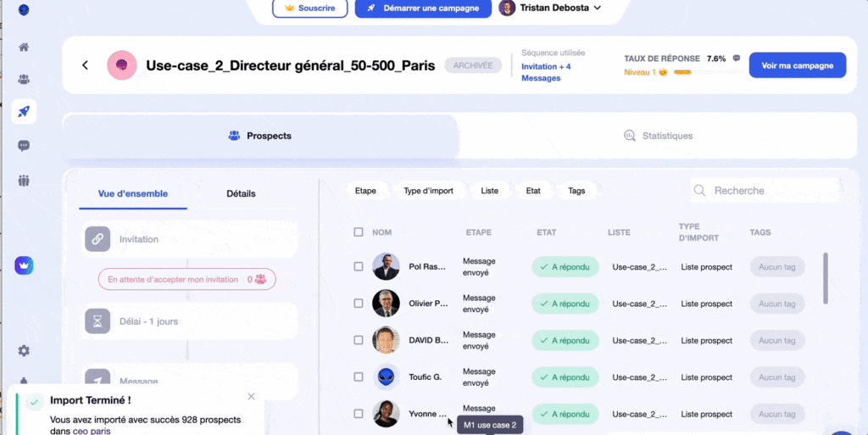Image resolution: width=868 pixels, height=435 pixels.
Task: Open the Tags filter dropdown
Action: tap(576, 191)
